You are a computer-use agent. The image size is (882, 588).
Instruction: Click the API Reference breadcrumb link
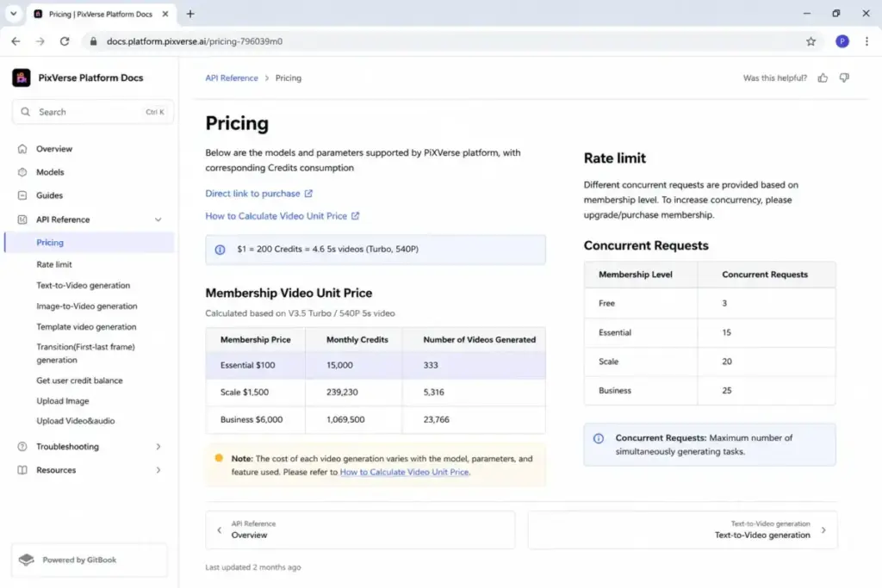[x=232, y=78]
